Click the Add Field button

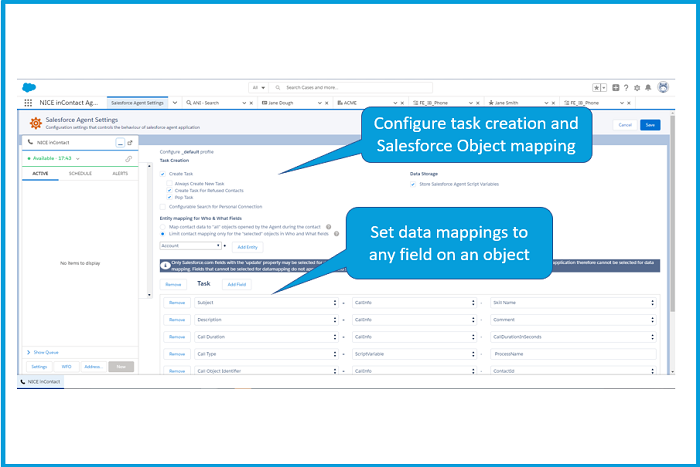pos(237,284)
